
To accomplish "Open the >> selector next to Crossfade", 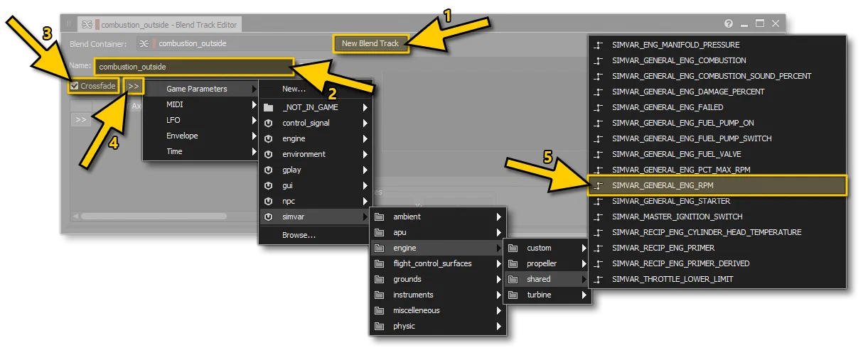I will coord(134,86).
